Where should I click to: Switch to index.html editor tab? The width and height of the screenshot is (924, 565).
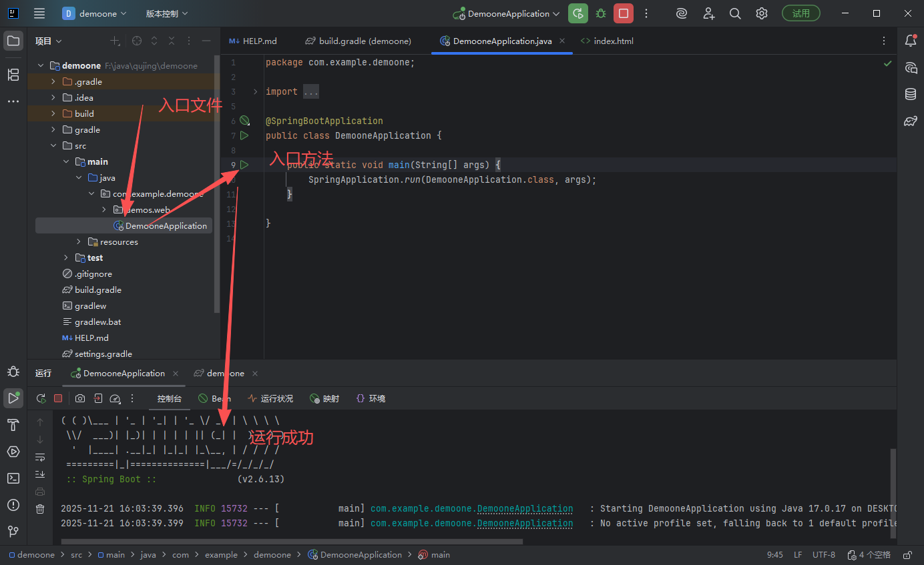coord(607,41)
